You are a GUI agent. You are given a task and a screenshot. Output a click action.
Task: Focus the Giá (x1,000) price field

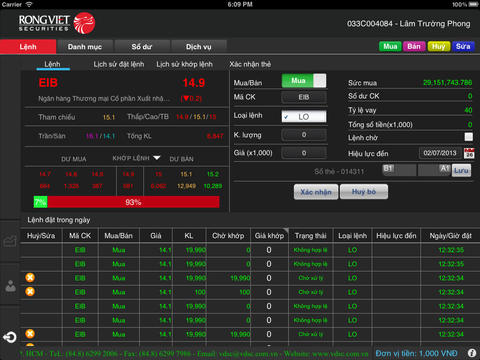click(304, 153)
